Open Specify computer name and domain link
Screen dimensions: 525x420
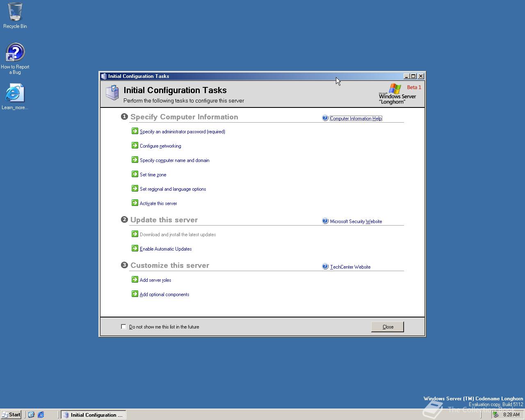coord(175,160)
